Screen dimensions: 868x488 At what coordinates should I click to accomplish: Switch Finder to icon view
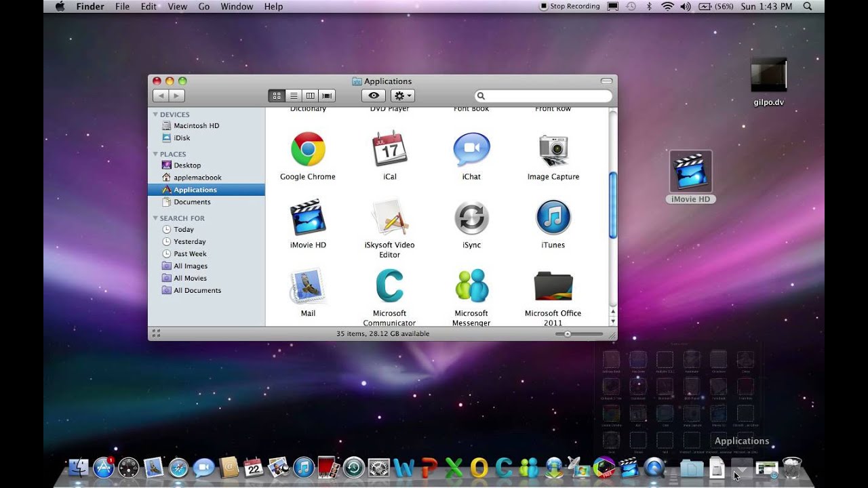click(x=277, y=96)
